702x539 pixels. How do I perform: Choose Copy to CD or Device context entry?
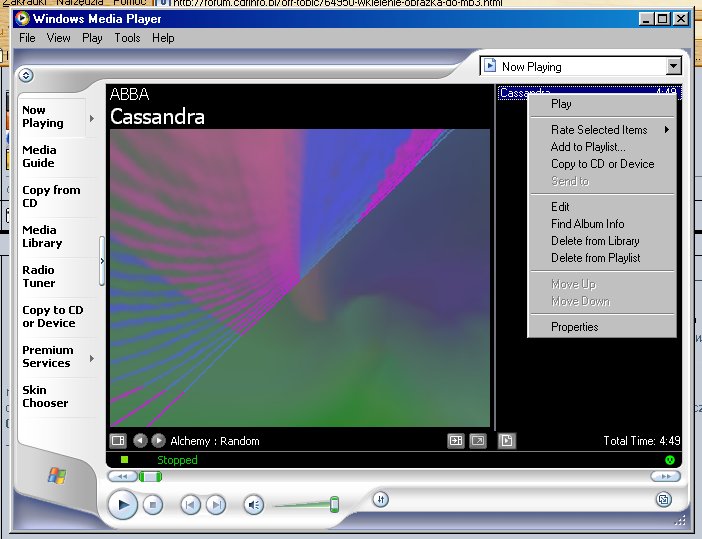pos(603,164)
